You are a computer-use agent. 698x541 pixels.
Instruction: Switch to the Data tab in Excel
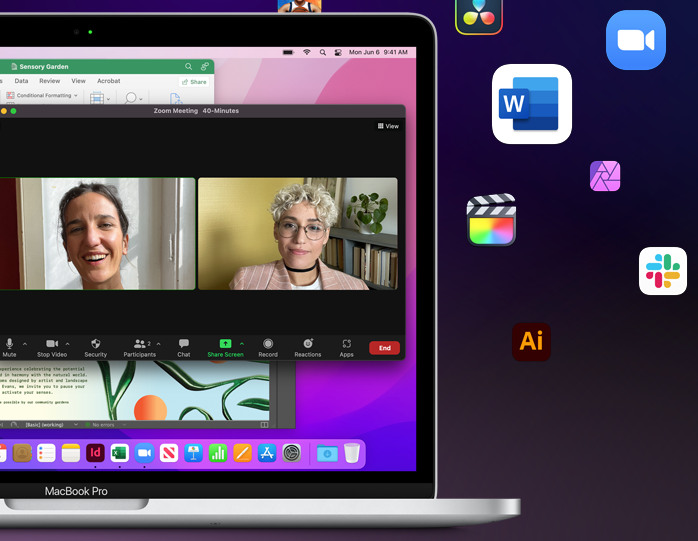point(21,81)
